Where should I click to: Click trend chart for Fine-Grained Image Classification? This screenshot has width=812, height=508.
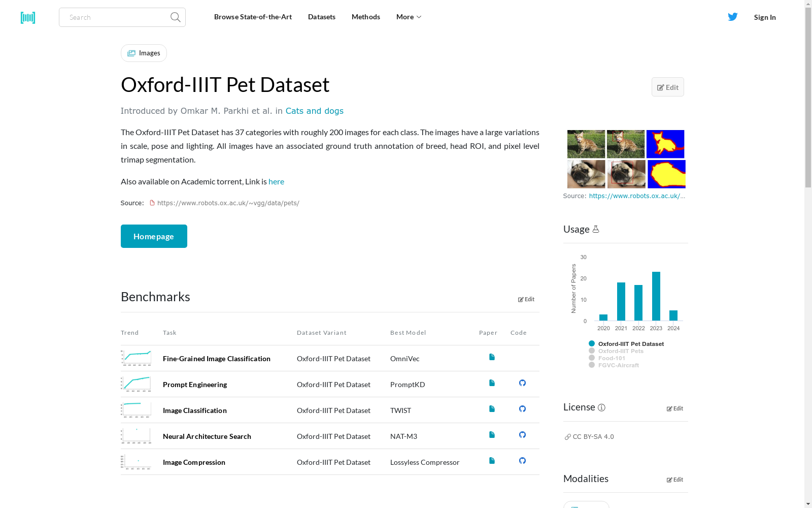point(136,358)
